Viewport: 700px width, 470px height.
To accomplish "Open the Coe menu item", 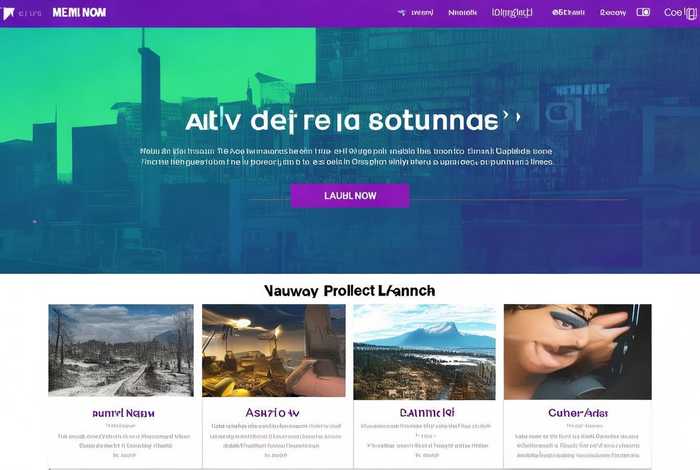I will tap(673, 12).
